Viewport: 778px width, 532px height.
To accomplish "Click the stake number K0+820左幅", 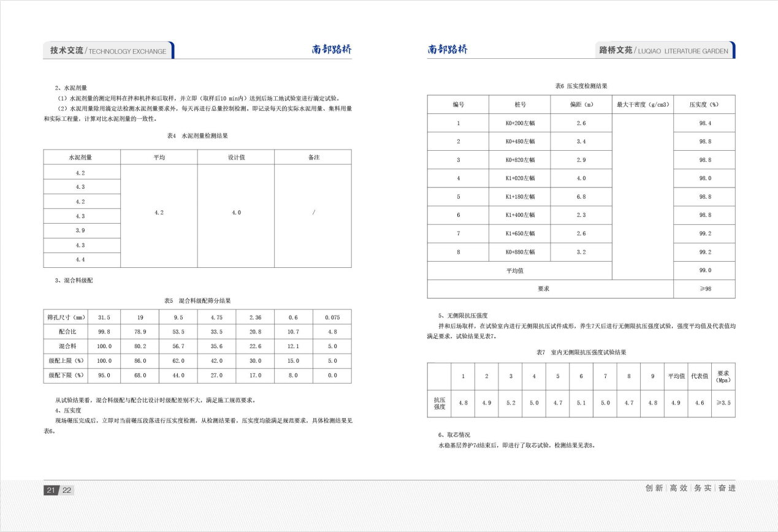I will pyautogui.click(x=520, y=160).
